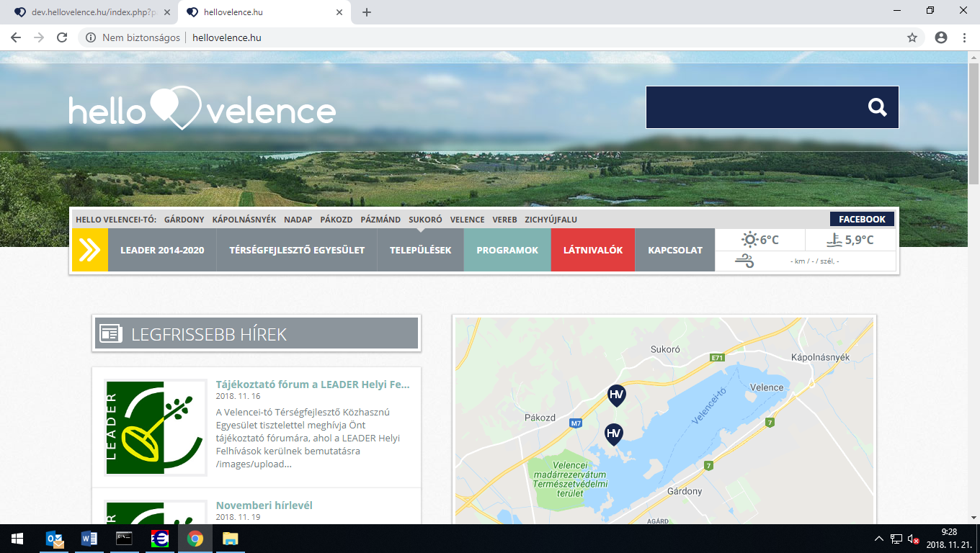Click the water temperature icon
The height and width of the screenshot is (553, 980).
[x=834, y=240]
